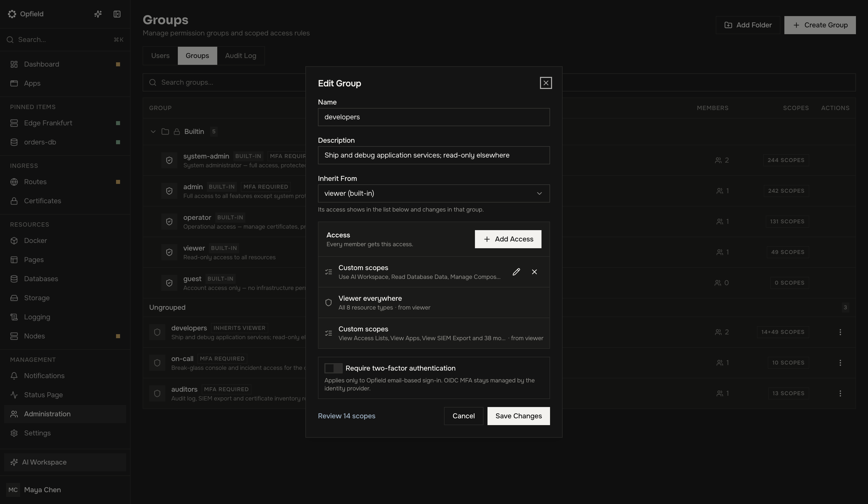Image resolution: width=868 pixels, height=504 pixels.
Task: Switch to the Users tab
Action: click(x=160, y=56)
